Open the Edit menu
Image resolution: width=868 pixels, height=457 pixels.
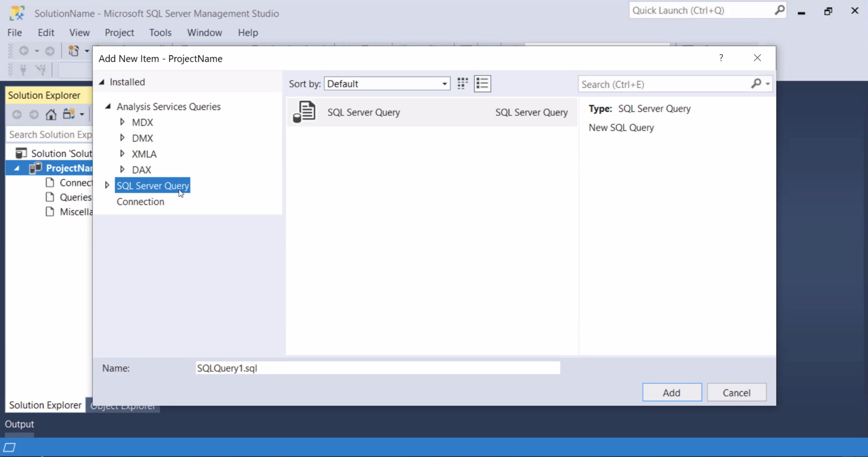(x=46, y=33)
